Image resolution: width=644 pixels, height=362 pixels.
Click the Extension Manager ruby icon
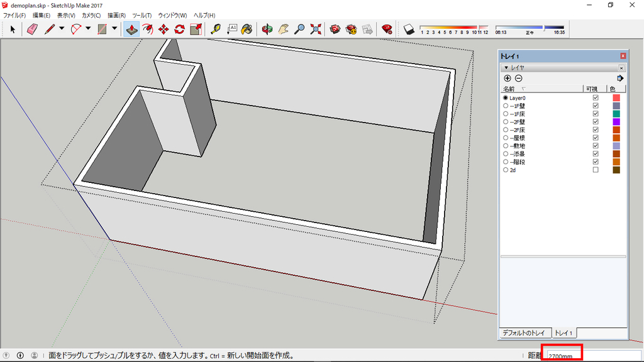tap(387, 29)
